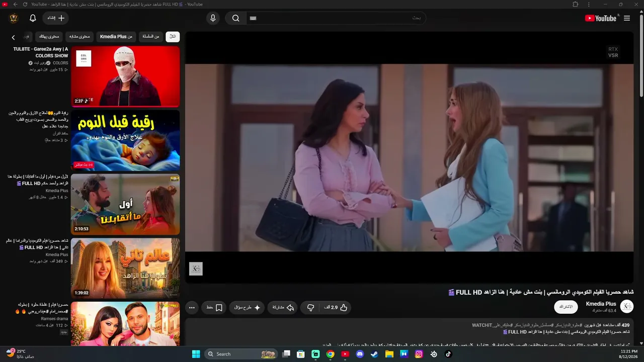Open the Ramses drama video thumbnail

125,324
